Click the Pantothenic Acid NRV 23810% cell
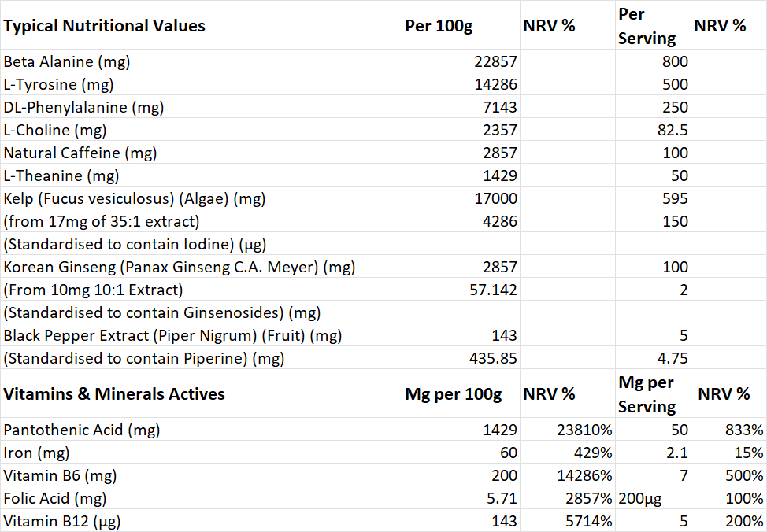 [x=568, y=430]
